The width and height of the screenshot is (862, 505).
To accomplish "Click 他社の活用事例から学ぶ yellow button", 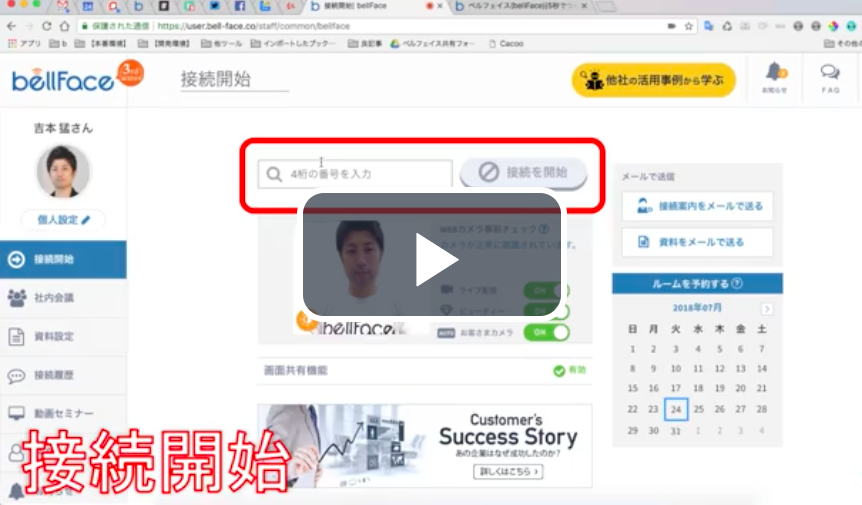I will coord(654,80).
